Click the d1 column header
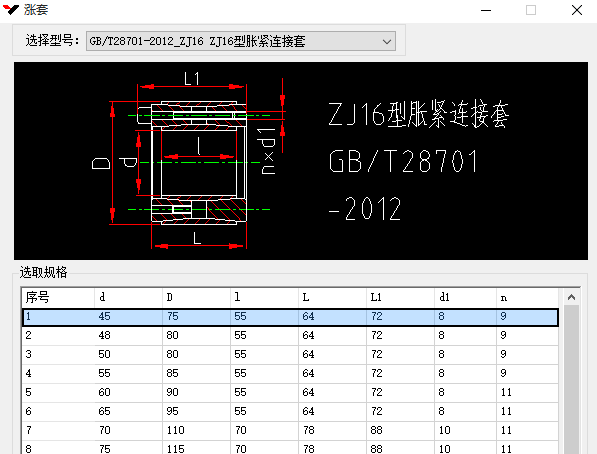Screen dimensions: 597x454 pyautogui.click(x=465, y=297)
